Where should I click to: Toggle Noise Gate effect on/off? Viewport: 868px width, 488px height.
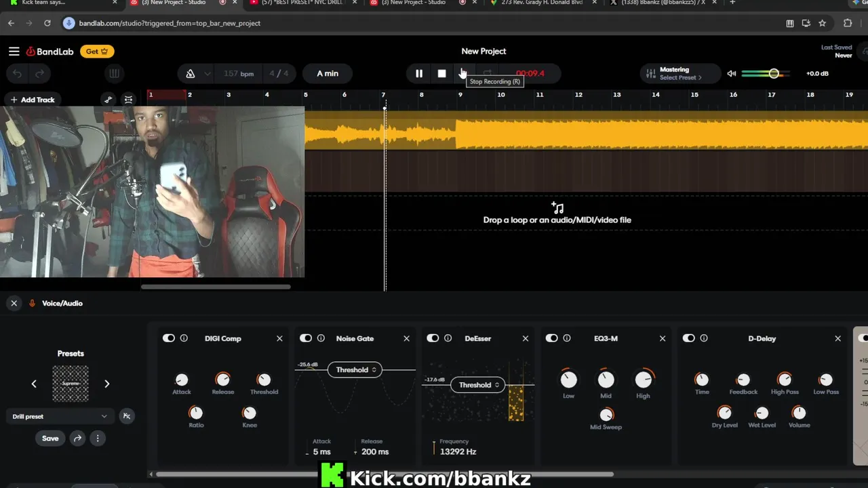point(306,338)
